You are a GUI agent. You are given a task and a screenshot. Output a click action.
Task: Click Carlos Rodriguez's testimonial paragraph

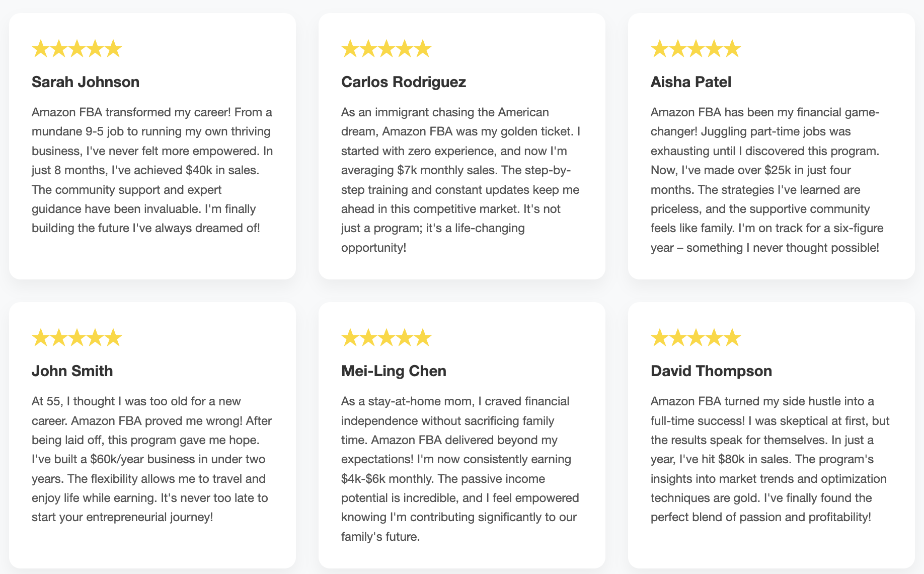pos(461,180)
